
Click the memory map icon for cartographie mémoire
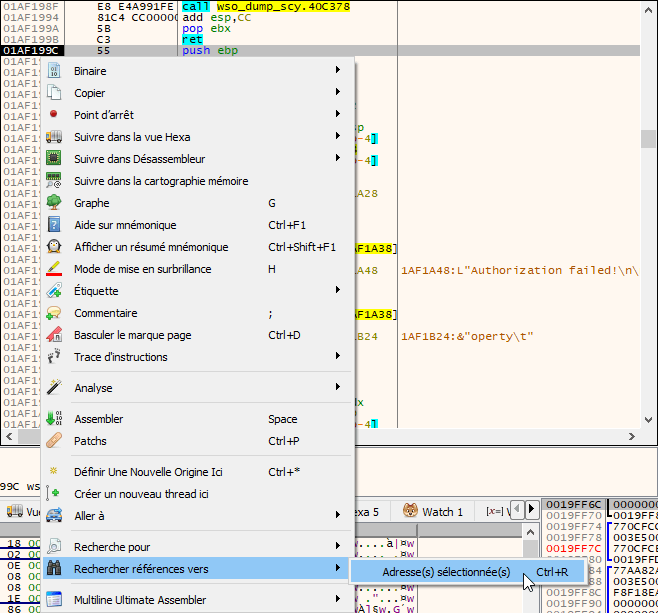click(x=55, y=181)
